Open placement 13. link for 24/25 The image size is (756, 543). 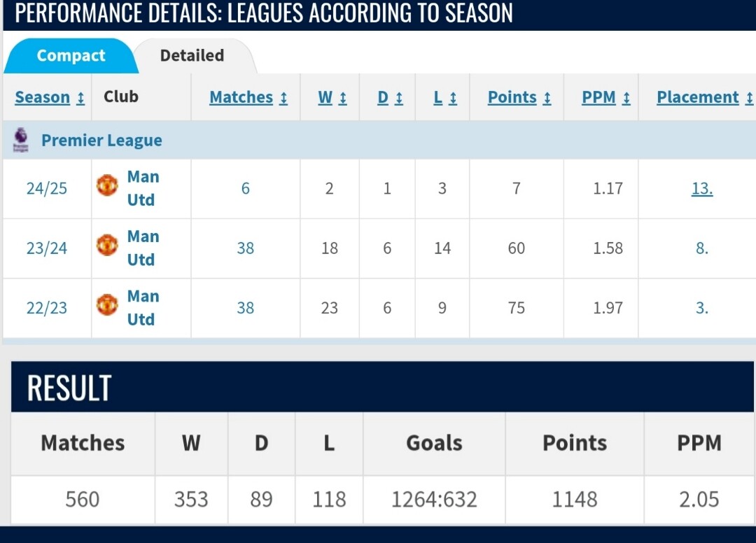pyautogui.click(x=702, y=188)
